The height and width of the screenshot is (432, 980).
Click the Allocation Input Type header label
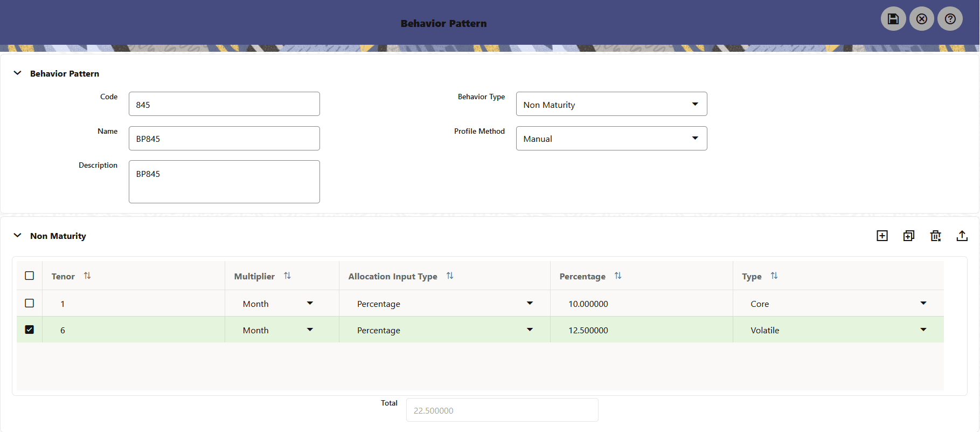pos(393,276)
